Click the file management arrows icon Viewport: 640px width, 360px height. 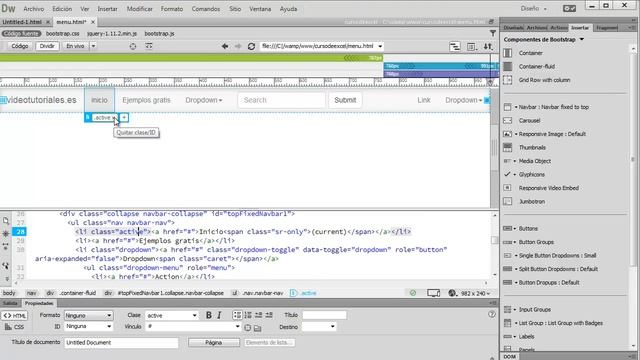click(x=488, y=47)
